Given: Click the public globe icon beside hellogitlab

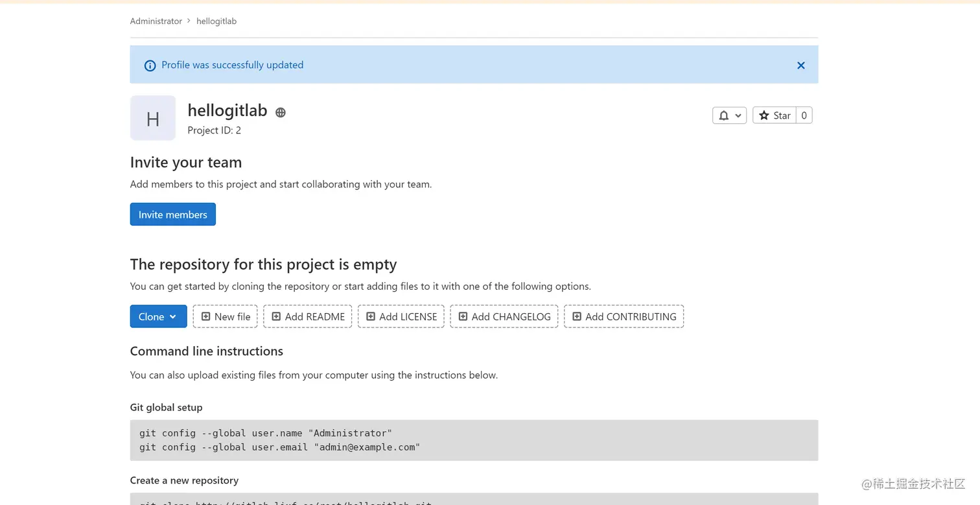Looking at the screenshot, I should (x=281, y=112).
